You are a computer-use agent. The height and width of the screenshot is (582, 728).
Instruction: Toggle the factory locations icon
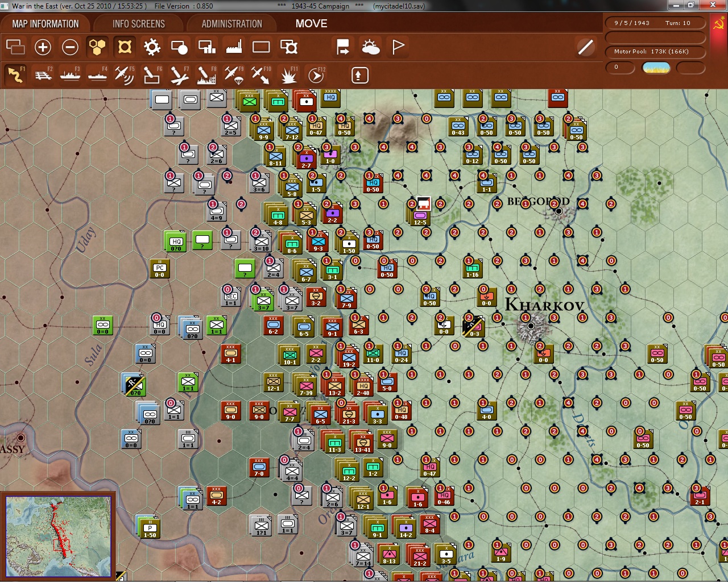tap(234, 47)
